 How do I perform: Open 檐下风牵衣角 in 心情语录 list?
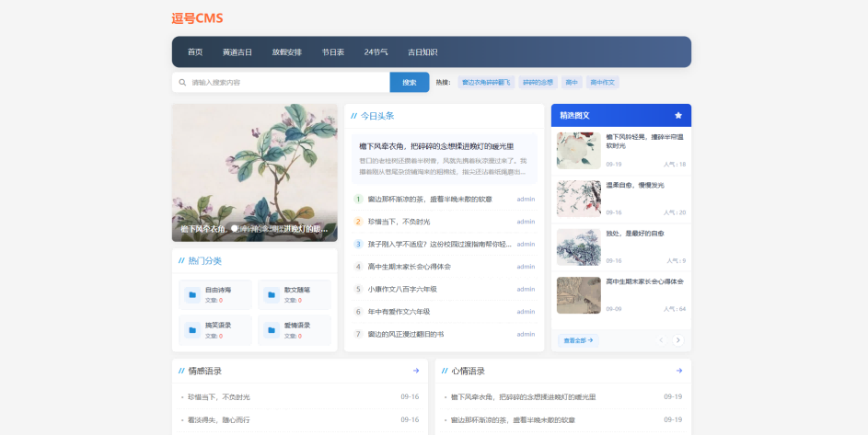tap(523, 397)
